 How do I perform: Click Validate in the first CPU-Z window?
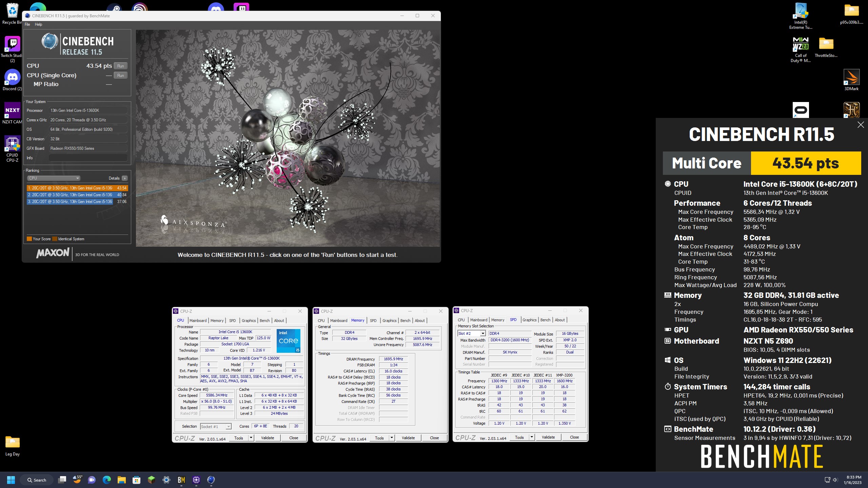(268, 438)
